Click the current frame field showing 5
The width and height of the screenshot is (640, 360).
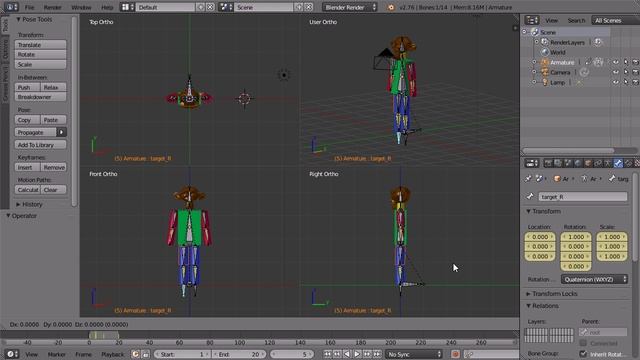pyautogui.click(x=291, y=354)
